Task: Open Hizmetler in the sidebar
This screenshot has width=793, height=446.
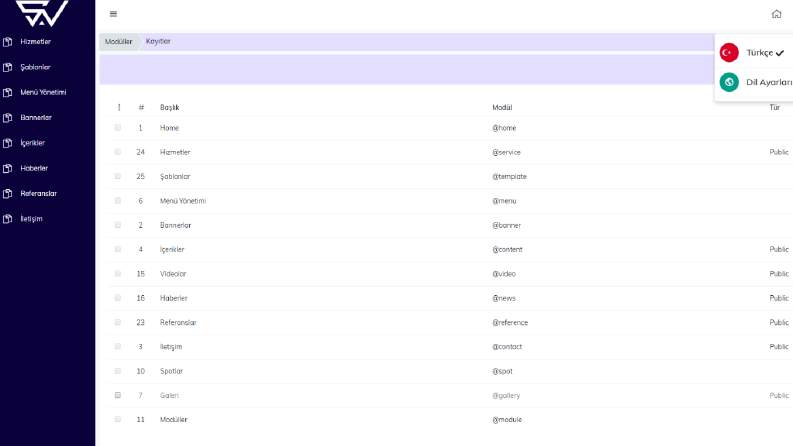Action: 35,41
